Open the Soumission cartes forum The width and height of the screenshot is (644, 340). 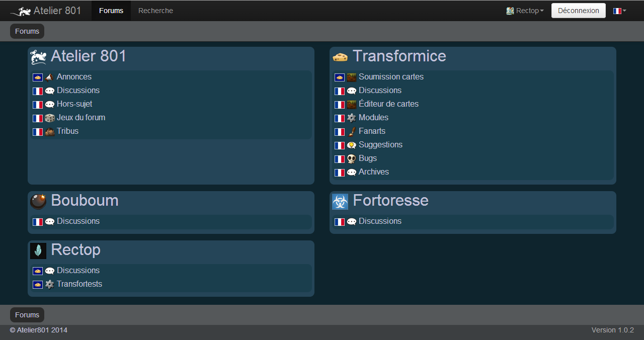tap(391, 77)
